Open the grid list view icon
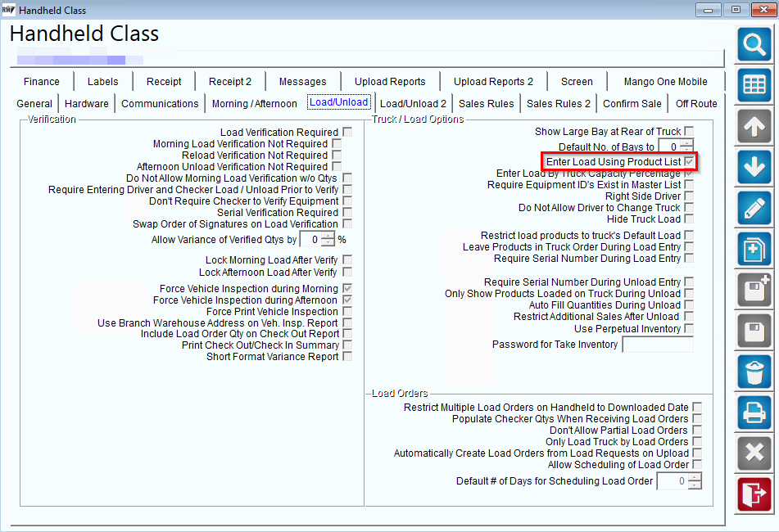 tap(754, 85)
